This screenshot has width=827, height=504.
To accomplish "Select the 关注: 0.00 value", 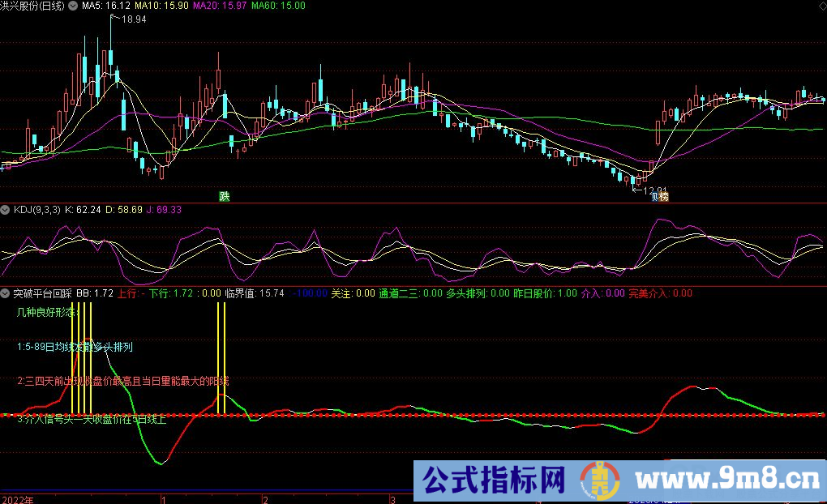I will click(x=353, y=293).
